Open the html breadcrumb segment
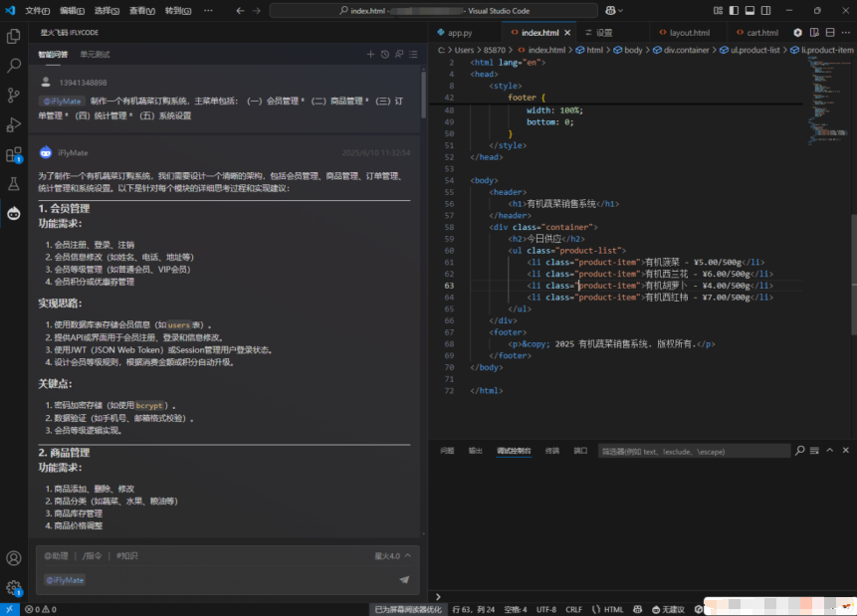Image resolution: width=857 pixels, height=616 pixels. [589, 50]
